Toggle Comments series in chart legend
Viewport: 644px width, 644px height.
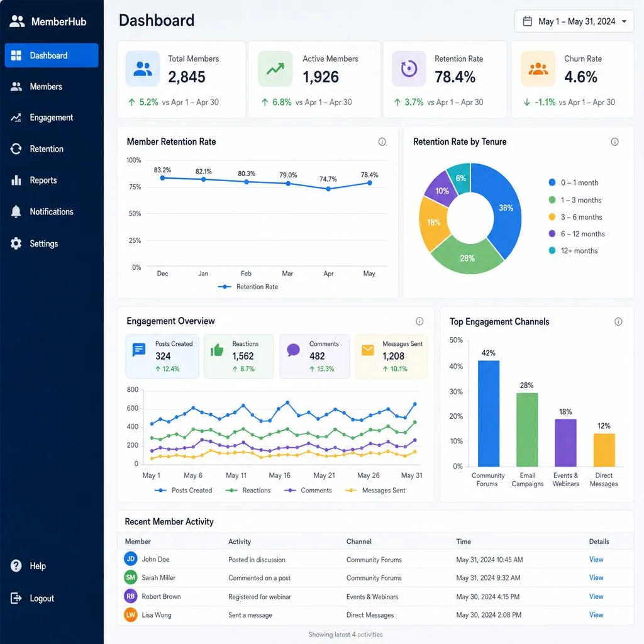point(308,491)
